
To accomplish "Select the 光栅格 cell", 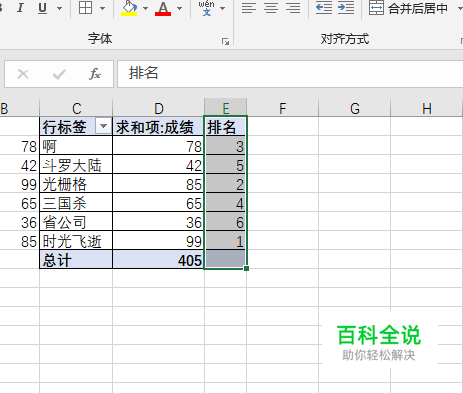I will point(76,183).
